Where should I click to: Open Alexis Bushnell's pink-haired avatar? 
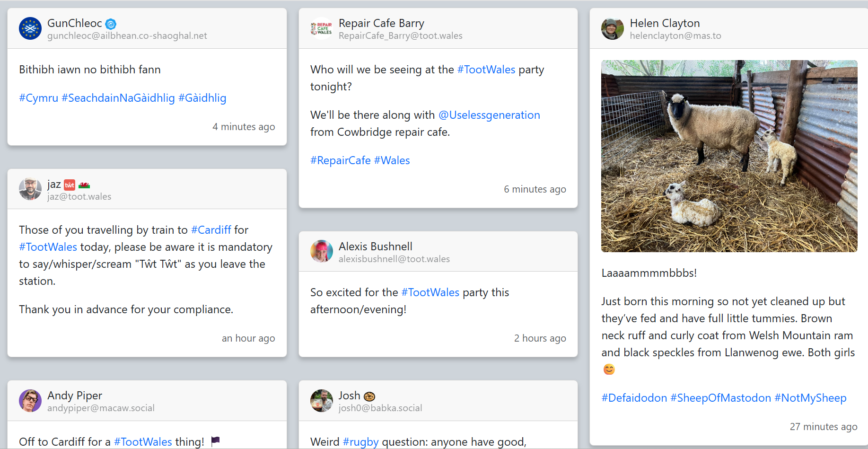322,251
